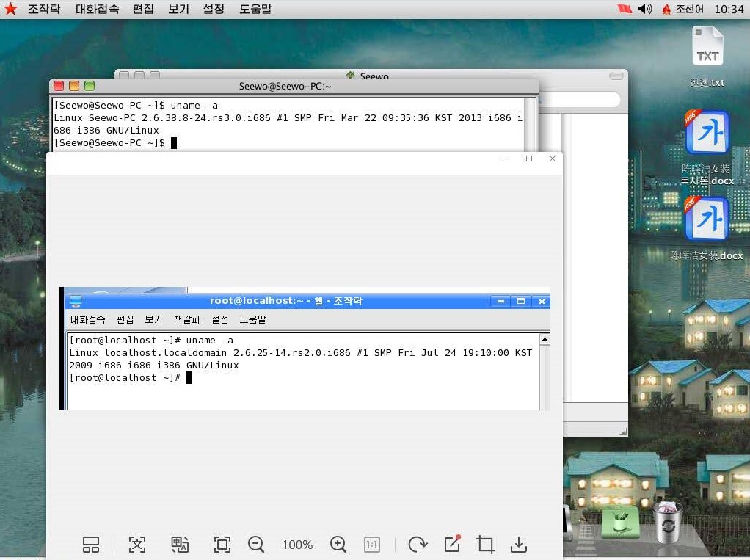Open the 편집 menu in top menu bar
This screenshot has width=750, height=560.
pyautogui.click(x=143, y=9)
